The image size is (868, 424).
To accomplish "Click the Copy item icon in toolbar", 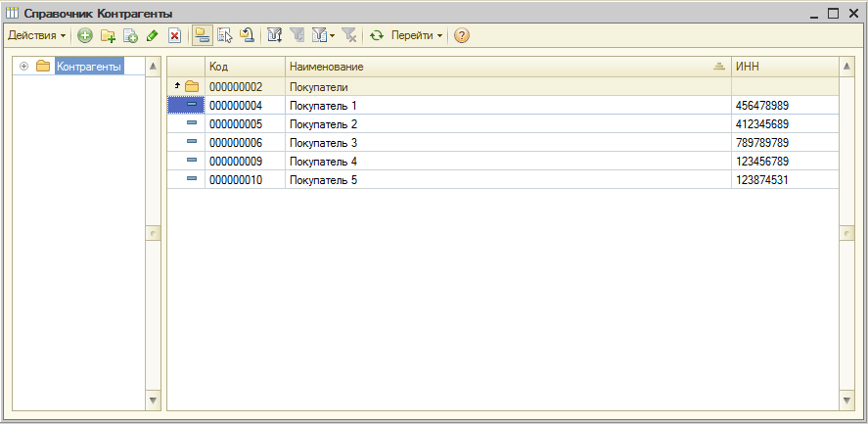I will click(x=130, y=35).
